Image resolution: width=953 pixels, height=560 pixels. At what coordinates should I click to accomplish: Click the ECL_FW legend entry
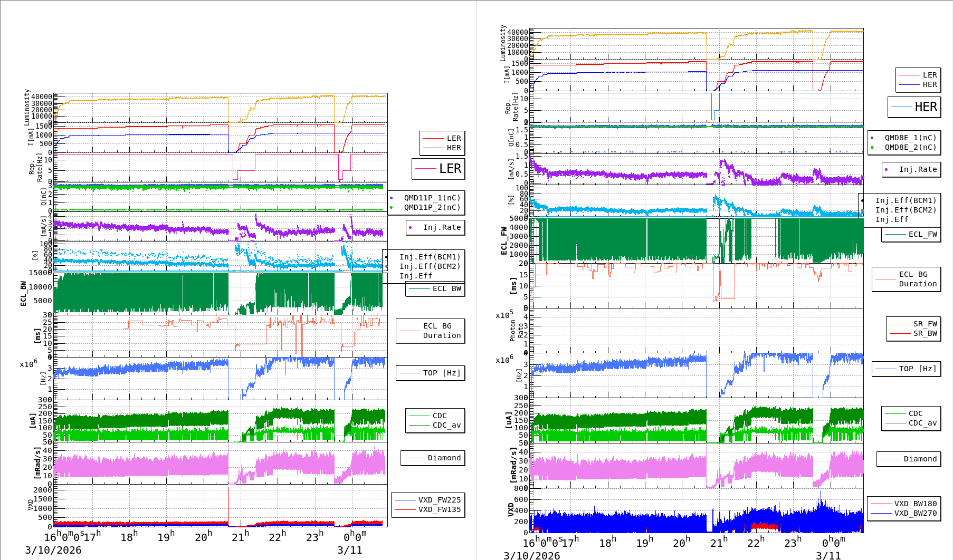911,234
